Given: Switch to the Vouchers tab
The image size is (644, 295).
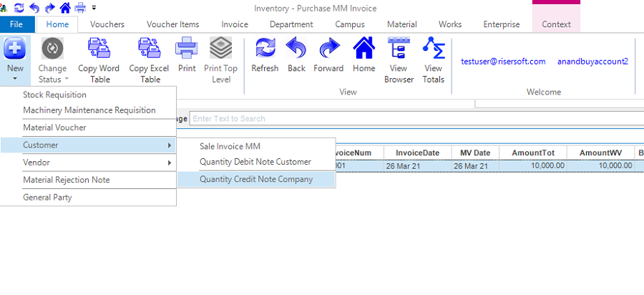Looking at the screenshot, I should click(x=107, y=24).
